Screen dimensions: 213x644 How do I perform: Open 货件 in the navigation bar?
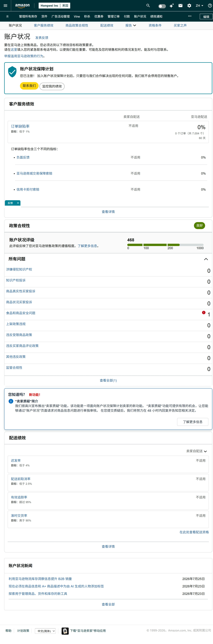(44, 16)
